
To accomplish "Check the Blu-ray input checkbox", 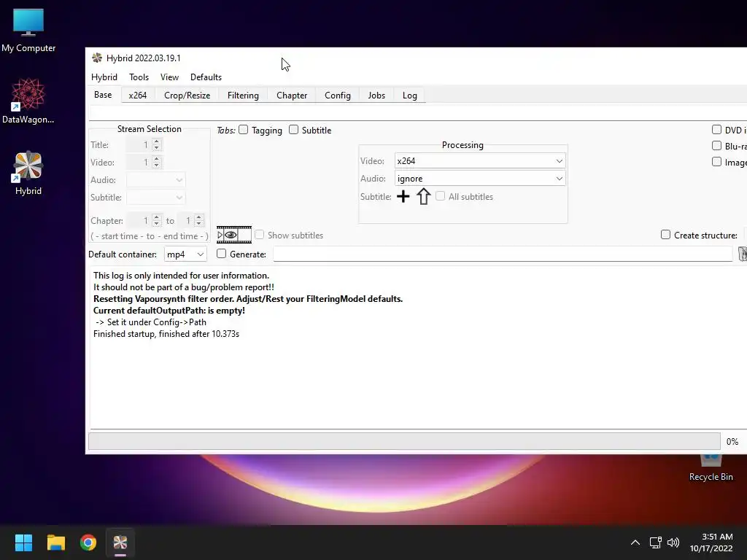I will click(x=716, y=146).
